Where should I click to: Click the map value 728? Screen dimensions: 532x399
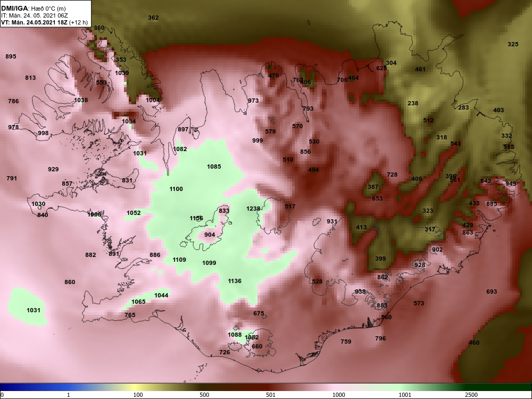pos(392,174)
